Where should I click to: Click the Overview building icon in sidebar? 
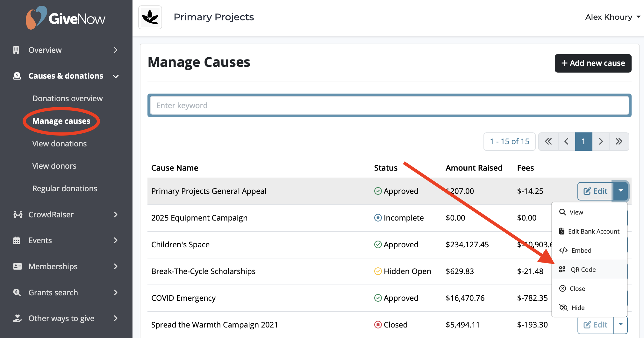(x=16, y=50)
